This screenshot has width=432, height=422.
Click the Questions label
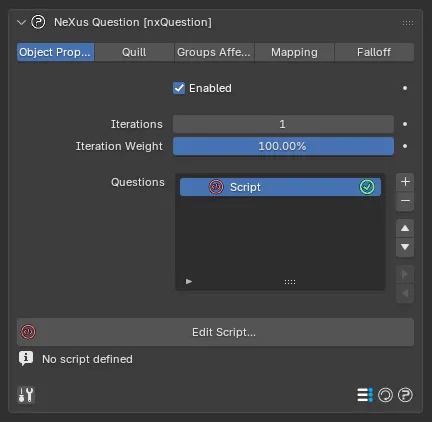(138, 182)
